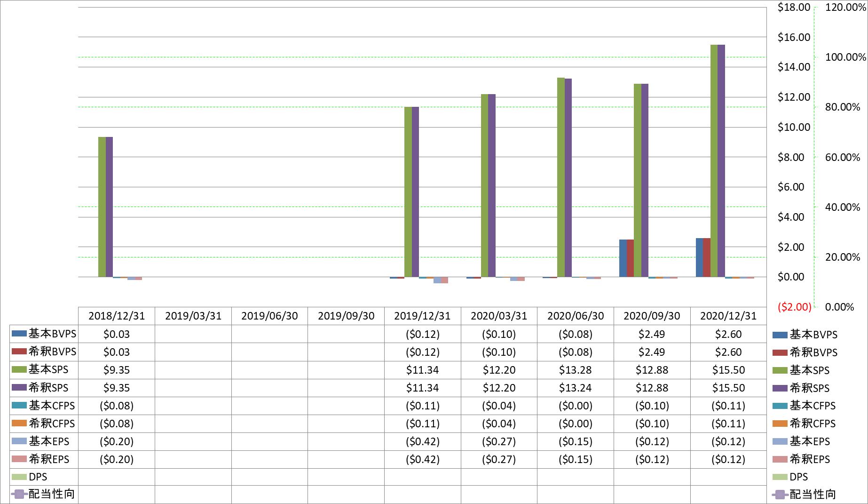This screenshot has width=868, height=504.
Task: Click the 0.00% secondary axis label
Action: coord(840,307)
